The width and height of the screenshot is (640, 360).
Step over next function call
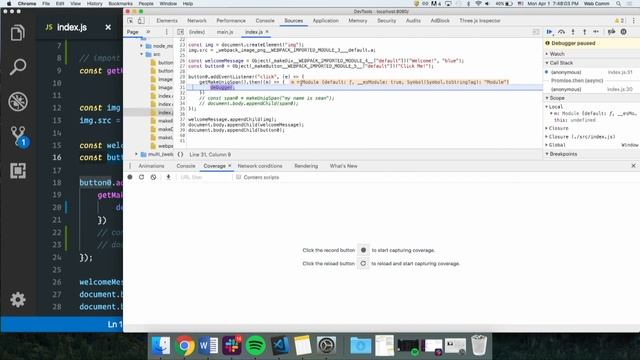561,32
